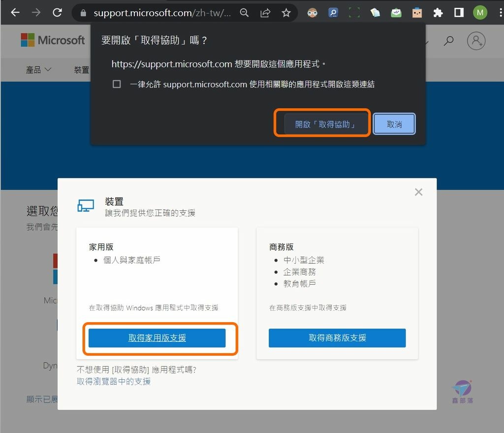504x433 pixels.
Task: Open the teal pages extension icon
Action: coord(375,13)
